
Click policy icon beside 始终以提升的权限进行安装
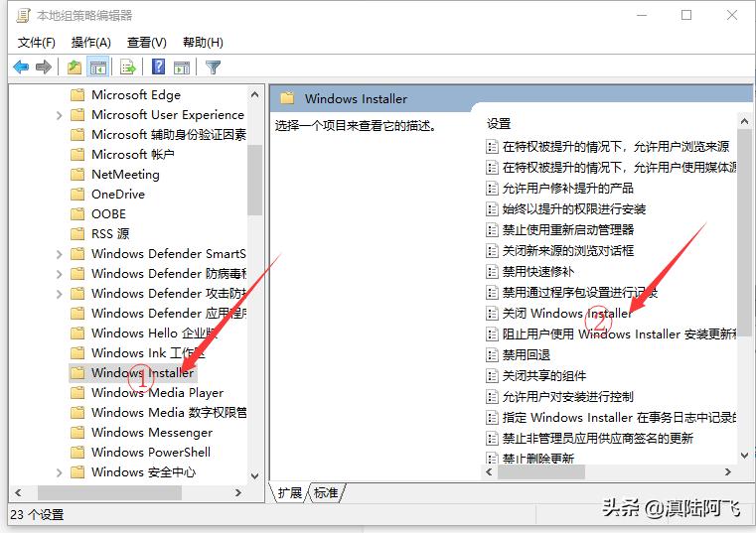tap(492, 209)
